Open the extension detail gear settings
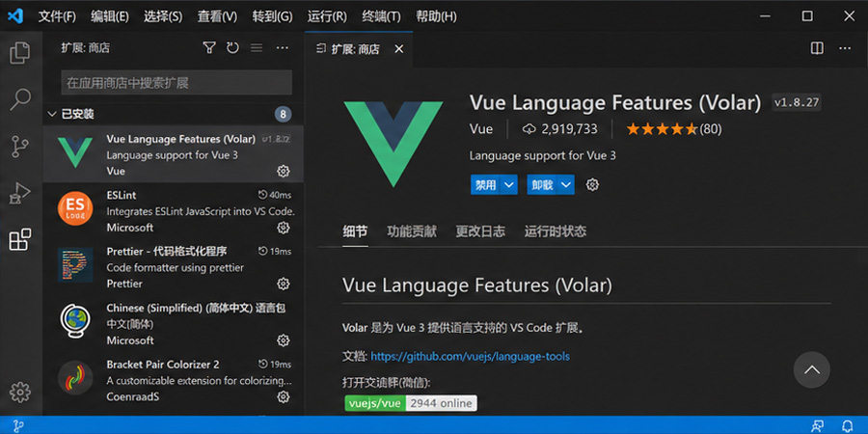Screen dimensions: 868x434 click(592, 185)
